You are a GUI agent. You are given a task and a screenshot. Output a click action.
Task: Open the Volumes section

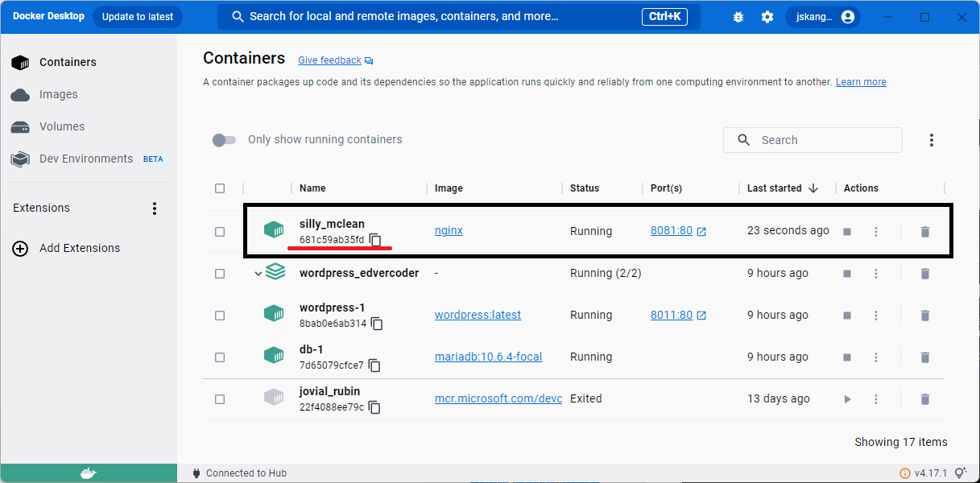click(89, 126)
